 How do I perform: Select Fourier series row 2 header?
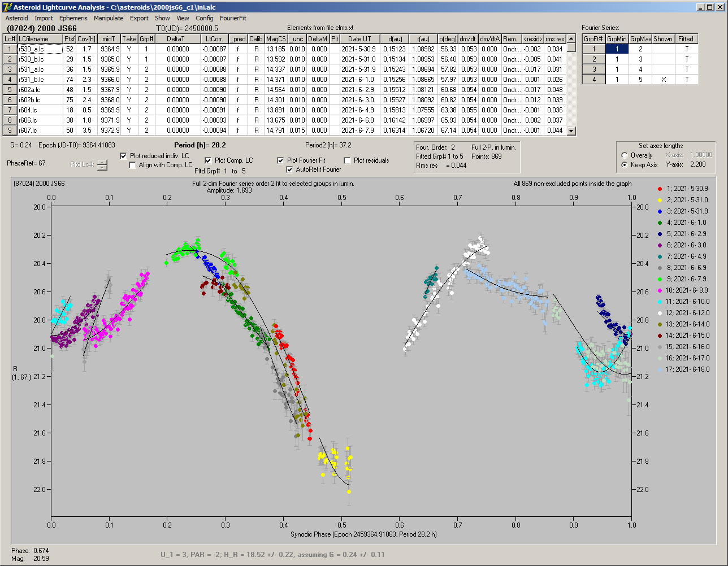point(593,59)
